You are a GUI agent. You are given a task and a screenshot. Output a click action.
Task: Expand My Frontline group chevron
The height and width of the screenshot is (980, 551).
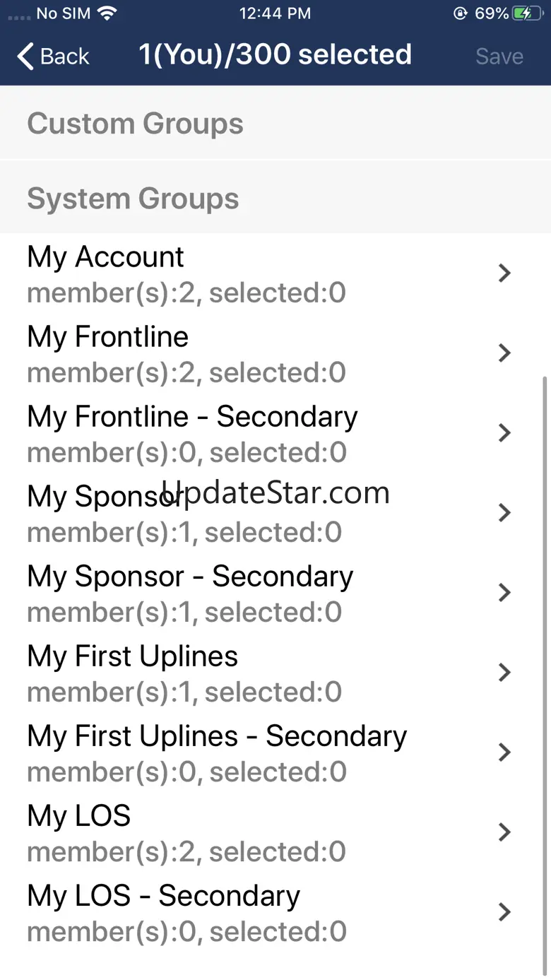point(504,353)
